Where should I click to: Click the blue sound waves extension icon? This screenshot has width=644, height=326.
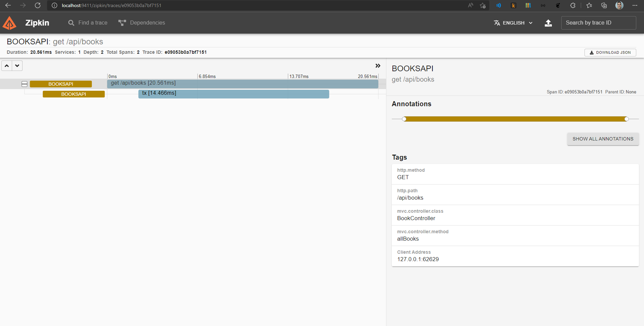pos(499,5)
